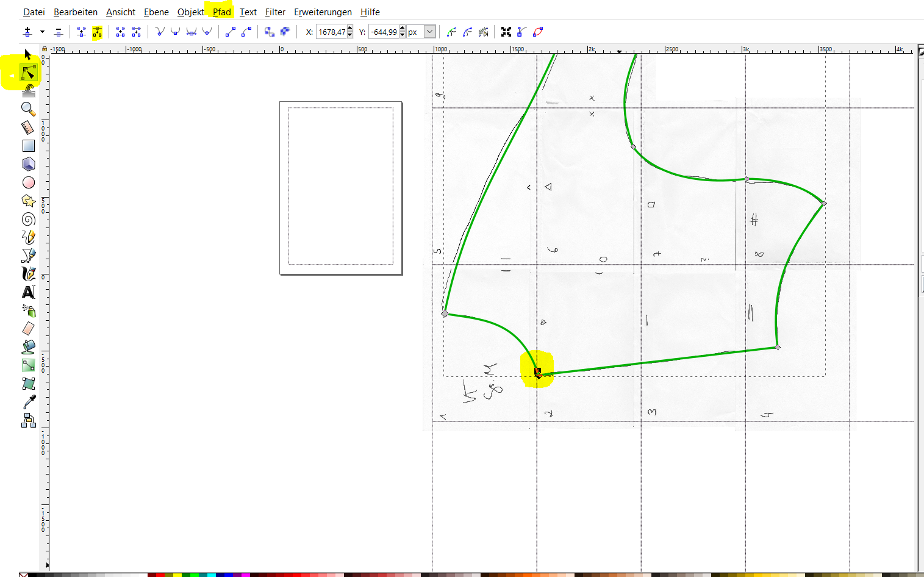924x577 pixels.
Task: Choose the Star and polygon tool
Action: click(28, 201)
